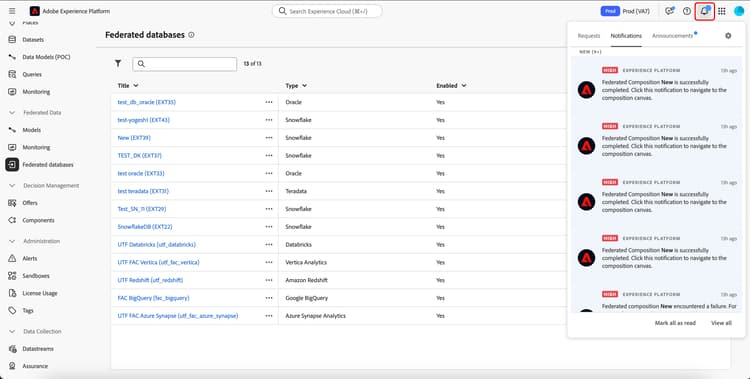This screenshot has width=750, height=379.
Task: Click info icon beside Federated databases title
Action: click(191, 35)
